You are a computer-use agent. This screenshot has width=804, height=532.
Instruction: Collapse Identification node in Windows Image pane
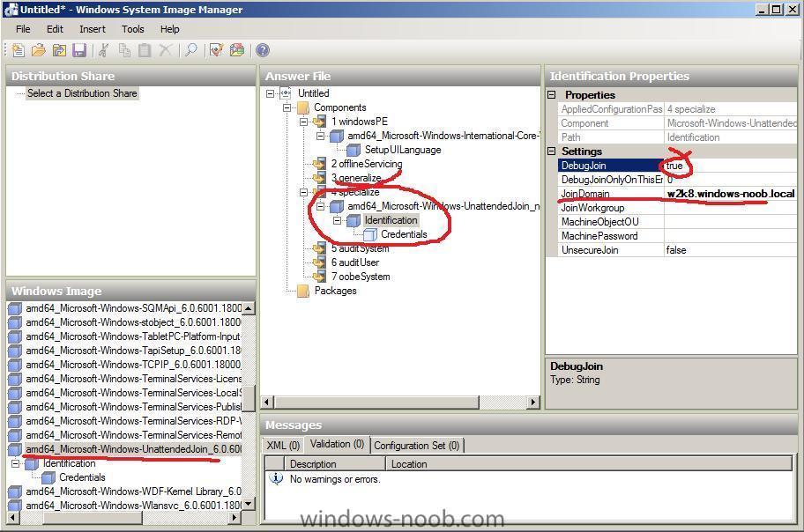[15, 463]
